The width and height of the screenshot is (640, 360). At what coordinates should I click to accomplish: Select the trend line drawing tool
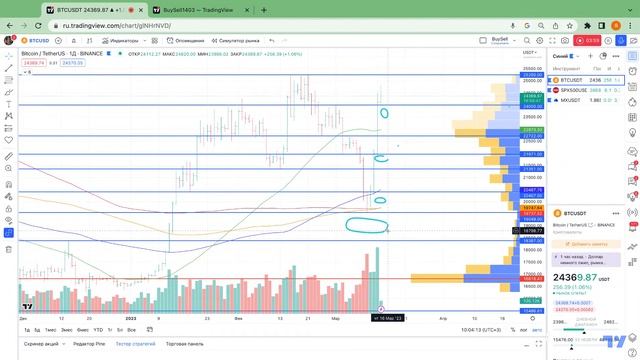9,68
